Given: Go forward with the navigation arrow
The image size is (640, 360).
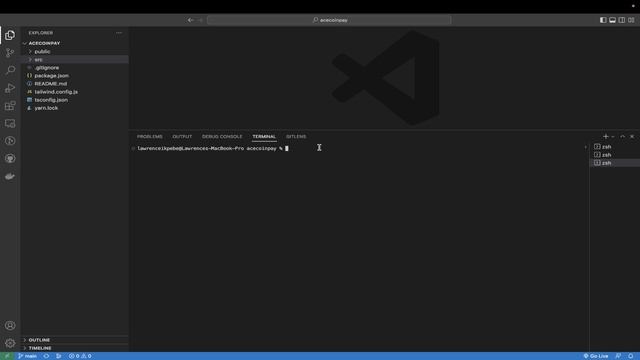Looking at the screenshot, I should (x=200, y=20).
